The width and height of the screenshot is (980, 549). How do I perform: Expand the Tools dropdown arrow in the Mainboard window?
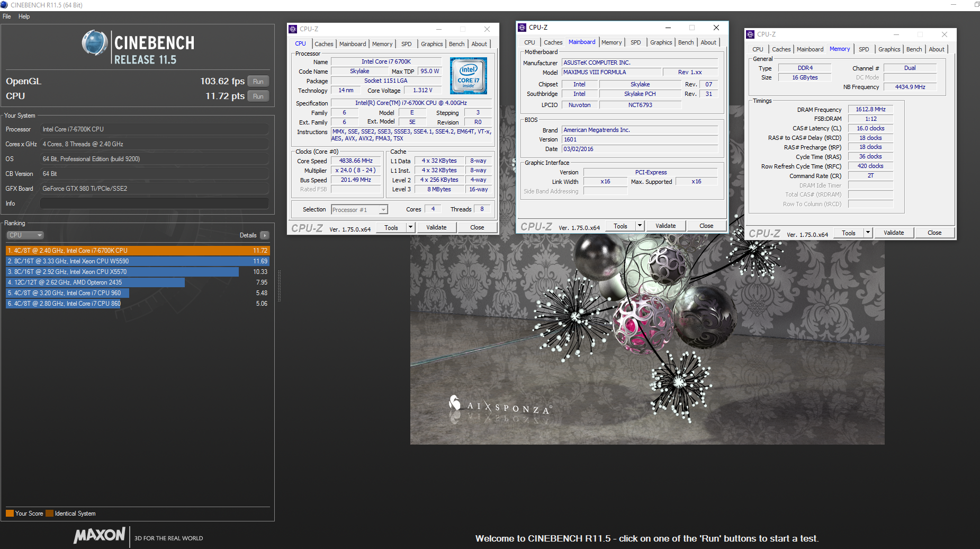(x=640, y=226)
